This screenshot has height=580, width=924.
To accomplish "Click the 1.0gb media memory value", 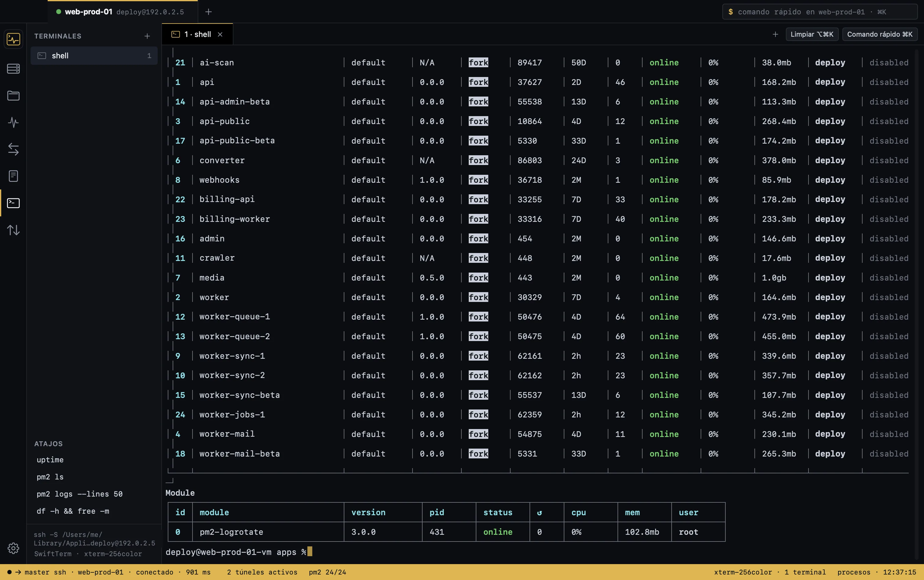I will coord(774,278).
